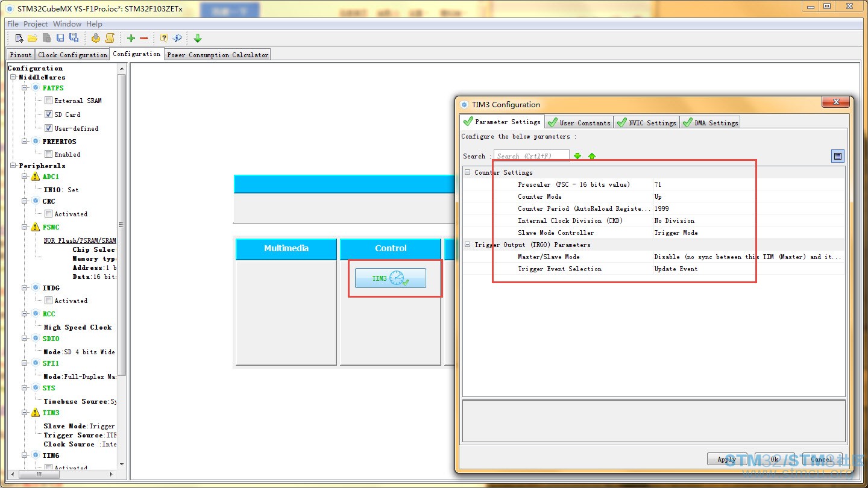Collapse the Peripherals tree node
868x488 pixels.
pos(13,166)
